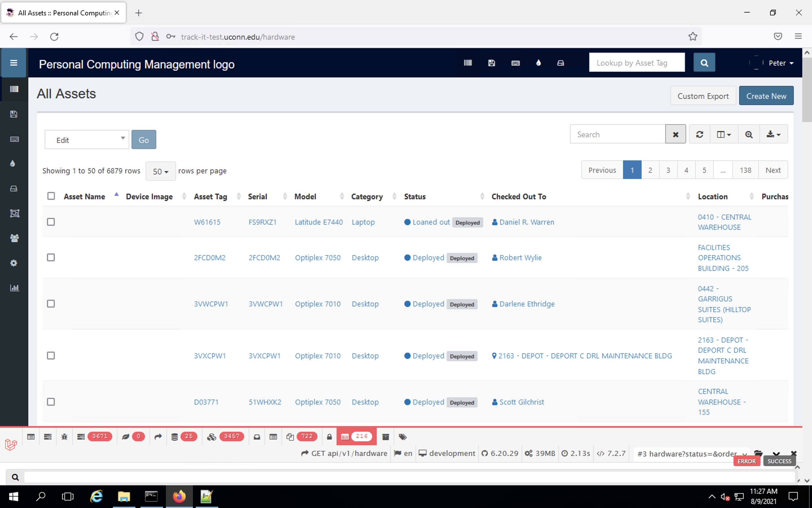Open Components via the sidebar hard drive icon
The height and width of the screenshot is (508, 812).
click(14, 189)
